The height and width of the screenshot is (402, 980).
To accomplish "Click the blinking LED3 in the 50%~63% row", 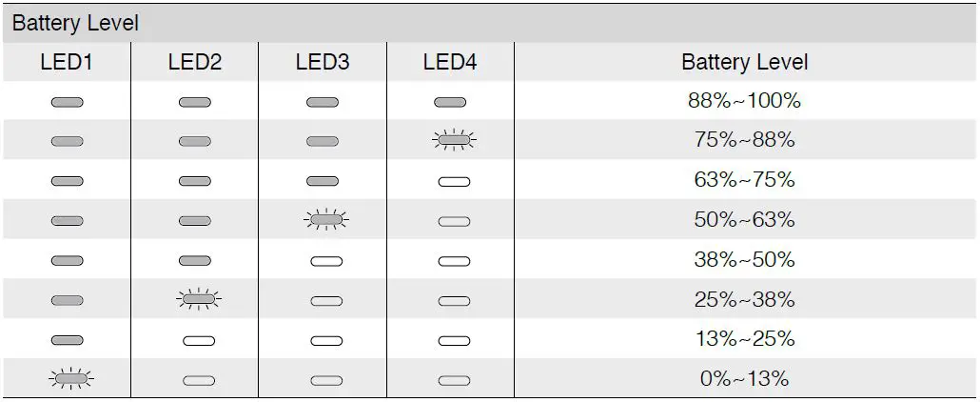I will click(325, 220).
